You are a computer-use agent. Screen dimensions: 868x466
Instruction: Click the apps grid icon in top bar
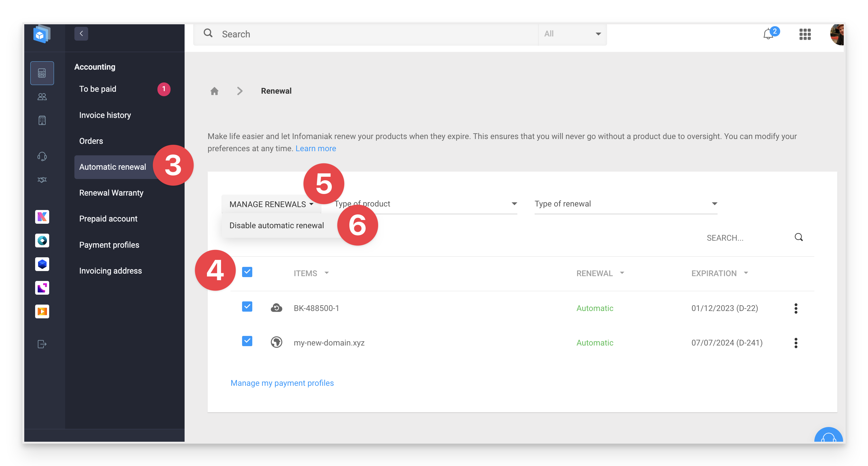pos(805,34)
